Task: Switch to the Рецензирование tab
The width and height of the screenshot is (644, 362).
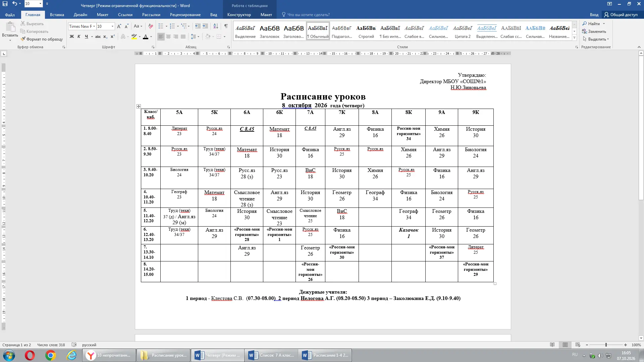Action: pos(185,14)
